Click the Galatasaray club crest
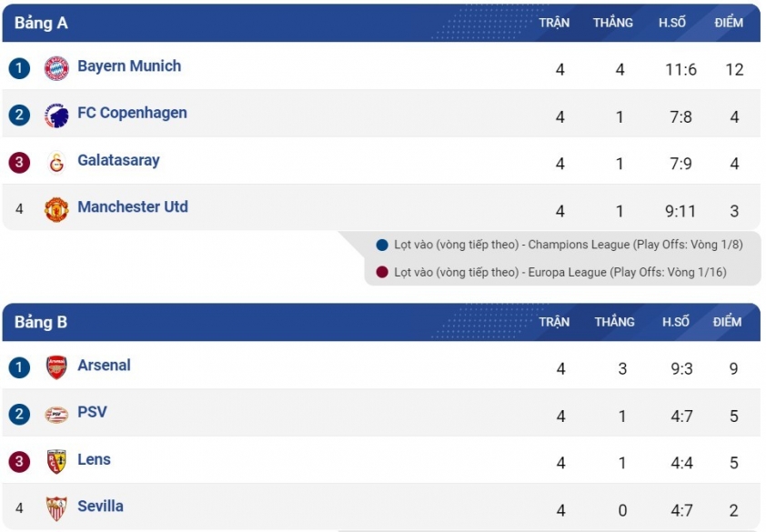 pos(56,163)
